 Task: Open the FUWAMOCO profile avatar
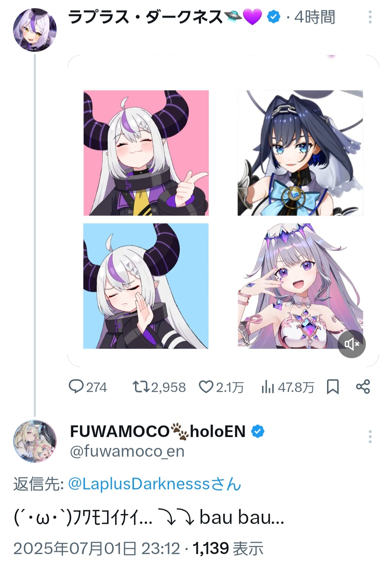35,441
